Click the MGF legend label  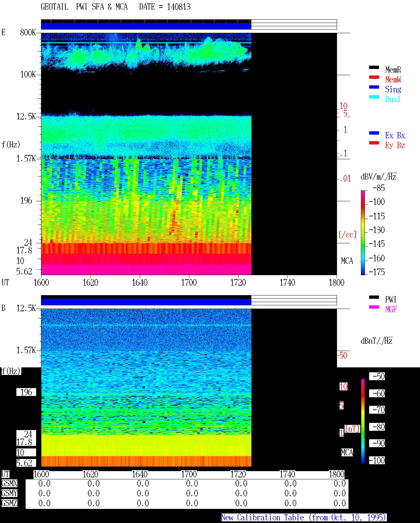[391, 309]
